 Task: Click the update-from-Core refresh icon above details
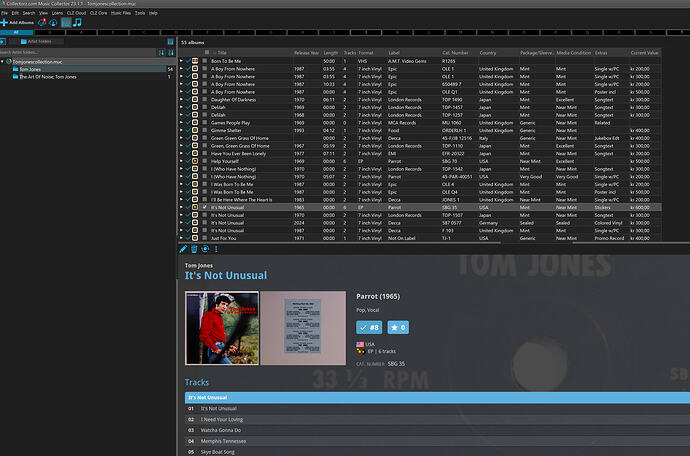(x=205, y=249)
